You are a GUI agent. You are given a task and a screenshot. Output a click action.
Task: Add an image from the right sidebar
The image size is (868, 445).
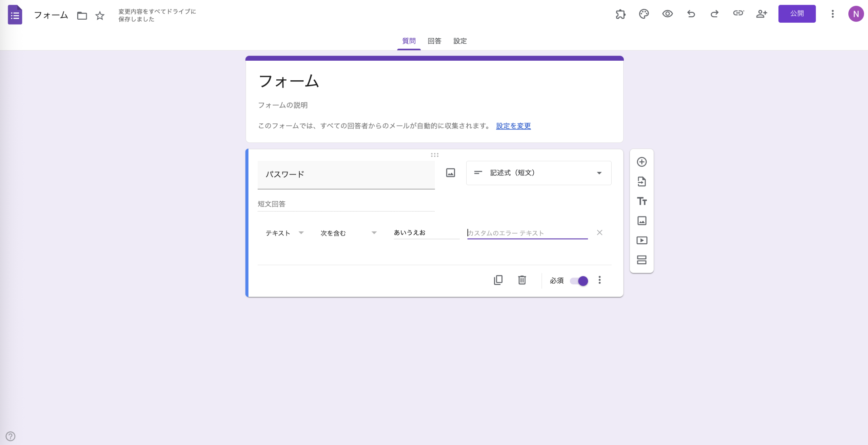642,221
